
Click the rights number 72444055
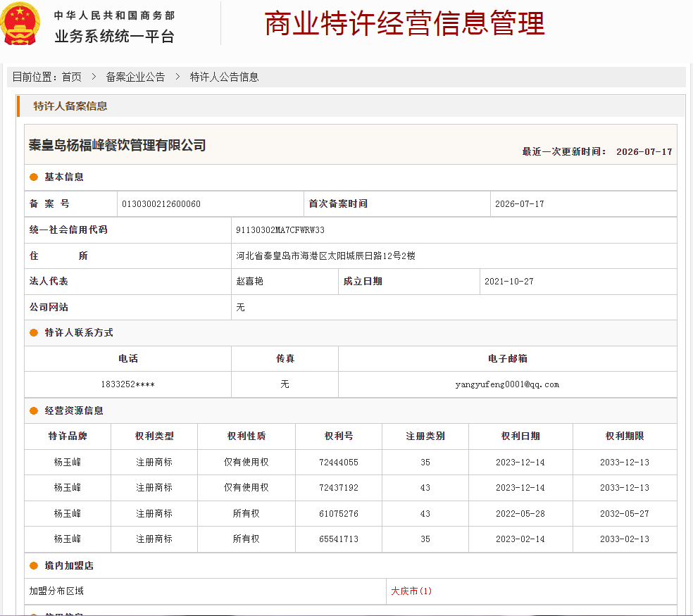pyautogui.click(x=339, y=463)
